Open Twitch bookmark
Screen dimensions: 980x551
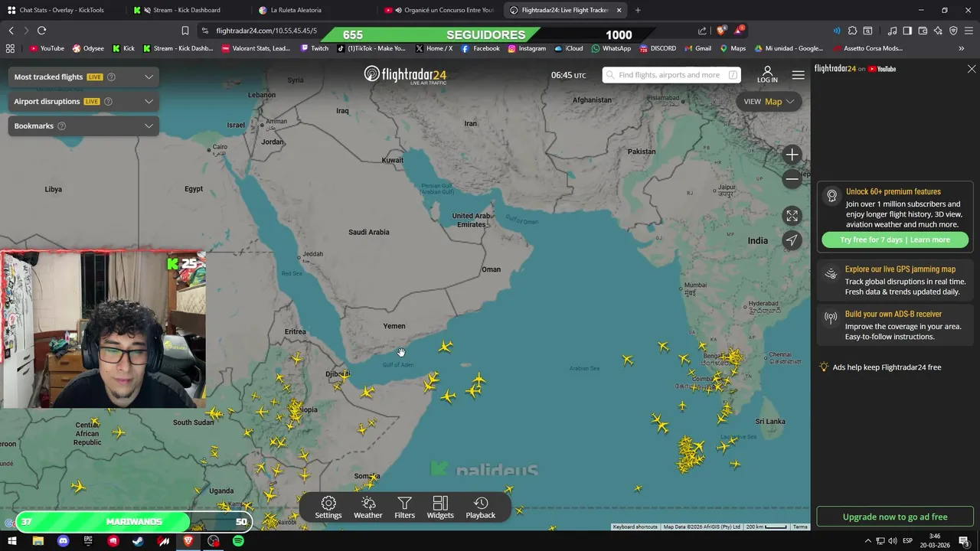click(315, 48)
